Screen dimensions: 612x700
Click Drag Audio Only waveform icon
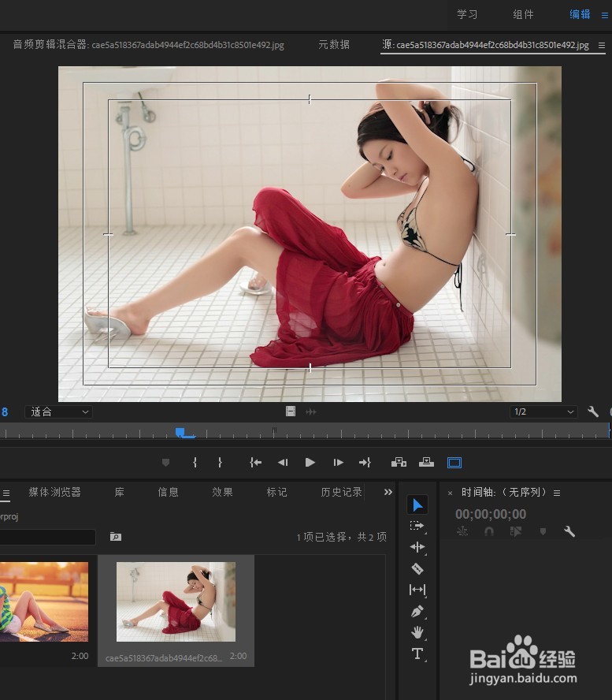(311, 411)
